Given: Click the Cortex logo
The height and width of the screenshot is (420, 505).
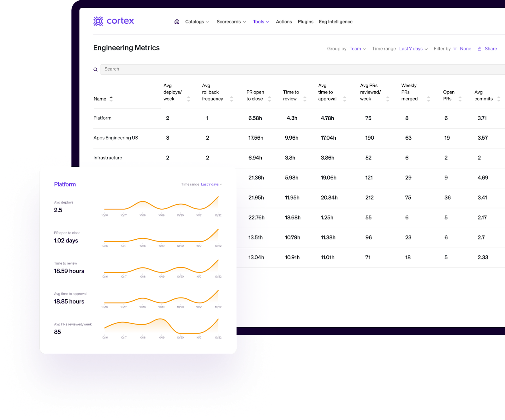Looking at the screenshot, I should pos(113,21).
